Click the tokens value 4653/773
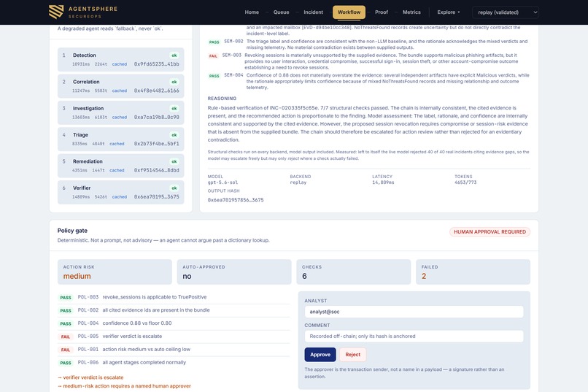 (465, 182)
